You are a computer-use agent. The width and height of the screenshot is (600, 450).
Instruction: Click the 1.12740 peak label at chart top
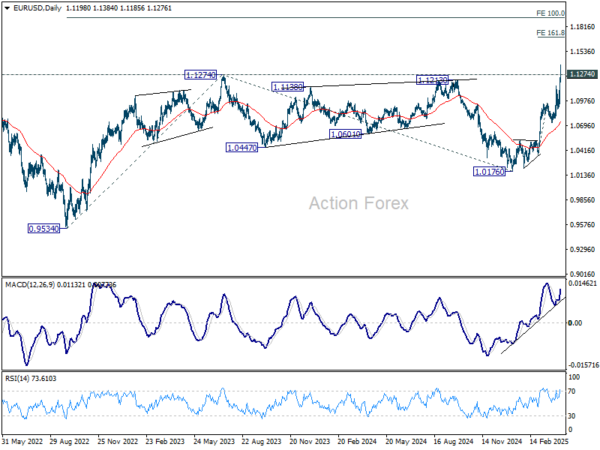[x=201, y=75]
